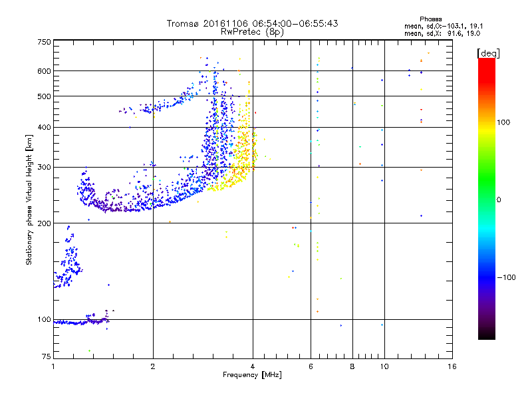Click the colorbar tick label "-100"

[x=506, y=277]
